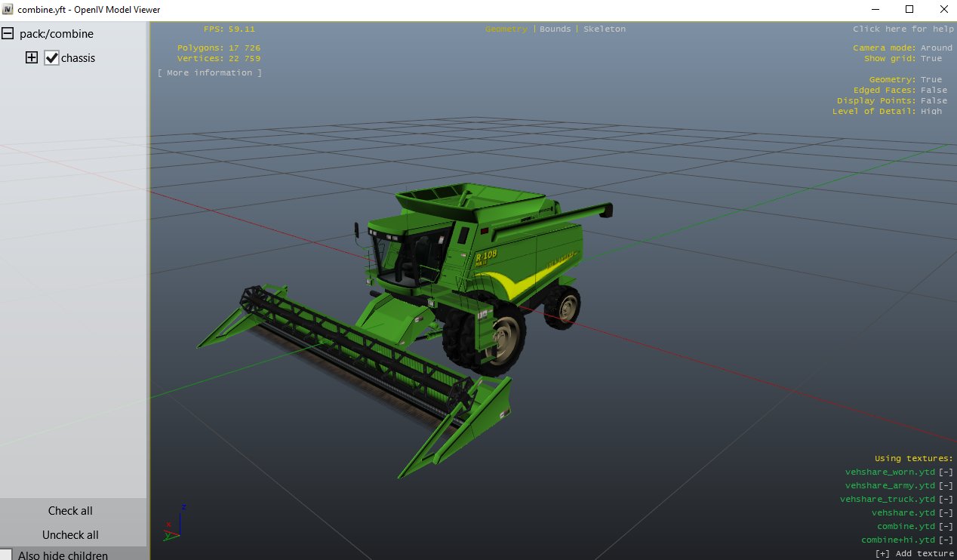
Task: Click the [+] Add texture icon
Action: click(x=882, y=553)
